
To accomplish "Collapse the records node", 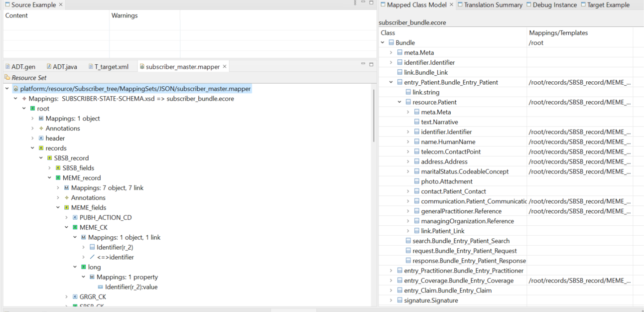I will tap(32, 148).
